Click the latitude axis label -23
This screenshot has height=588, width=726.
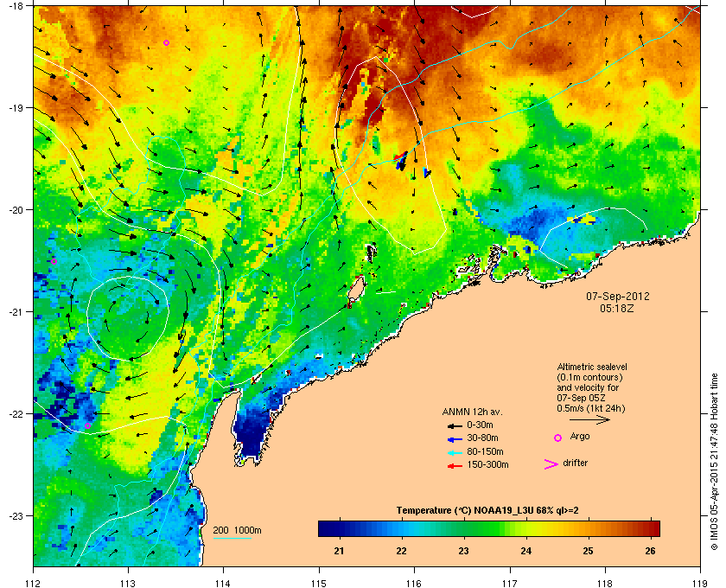pos(18,515)
